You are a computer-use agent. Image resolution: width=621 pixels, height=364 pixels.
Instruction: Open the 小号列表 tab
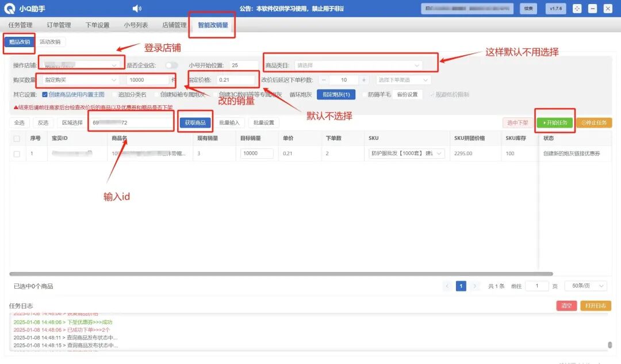tap(136, 25)
